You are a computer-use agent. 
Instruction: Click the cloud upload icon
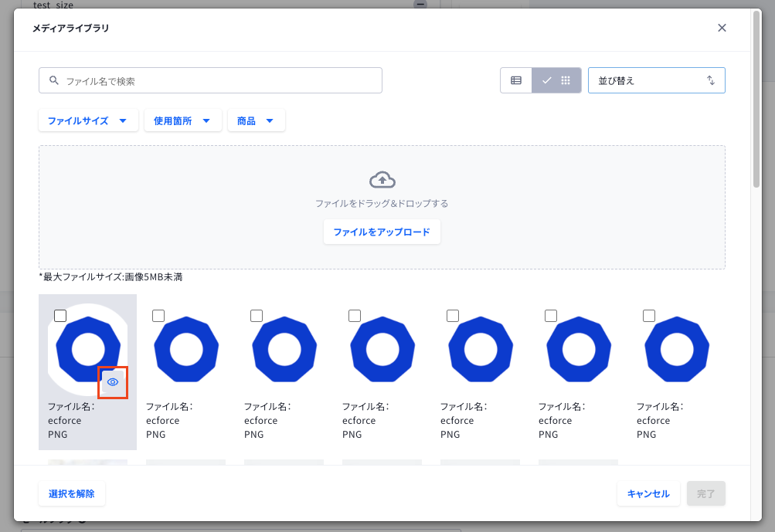click(382, 180)
